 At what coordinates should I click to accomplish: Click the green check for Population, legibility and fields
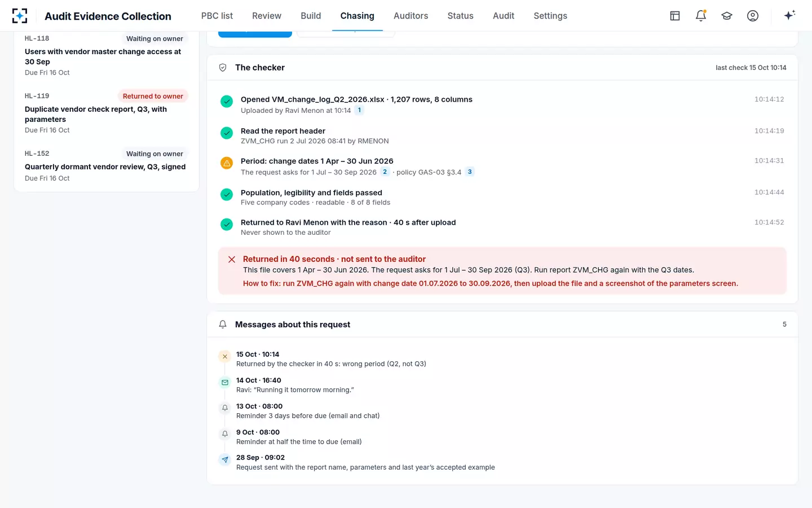click(x=227, y=195)
